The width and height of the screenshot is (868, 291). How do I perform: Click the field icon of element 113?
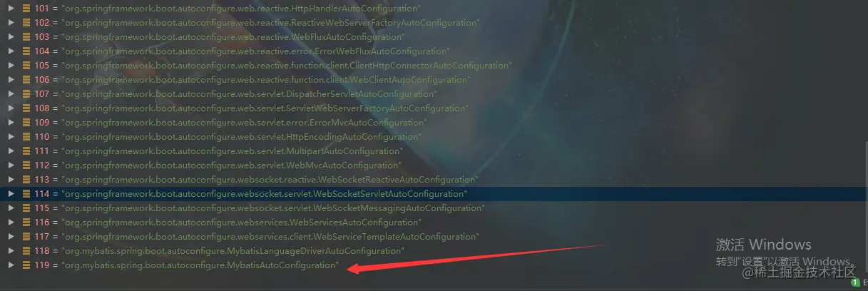coord(26,180)
